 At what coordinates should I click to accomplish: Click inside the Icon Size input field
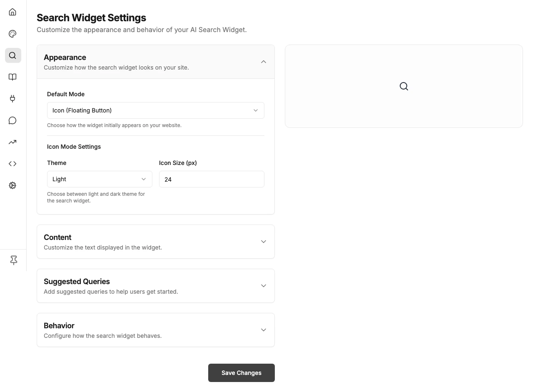212,179
